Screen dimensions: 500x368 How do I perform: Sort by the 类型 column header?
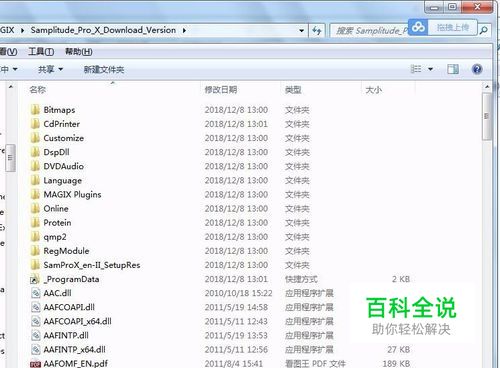tap(293, 89)
